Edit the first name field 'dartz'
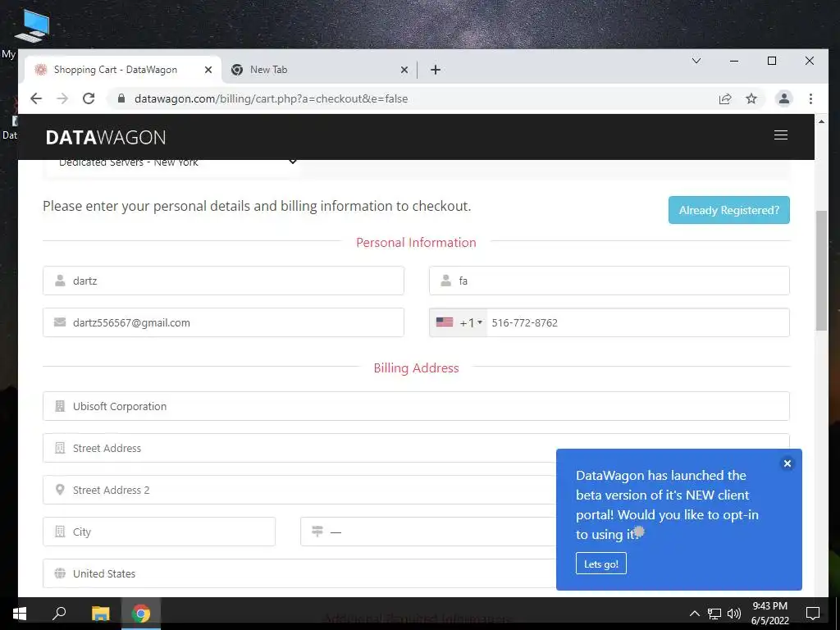The height and width of the screenshot is (630, 840). click(x=223, y=281)
